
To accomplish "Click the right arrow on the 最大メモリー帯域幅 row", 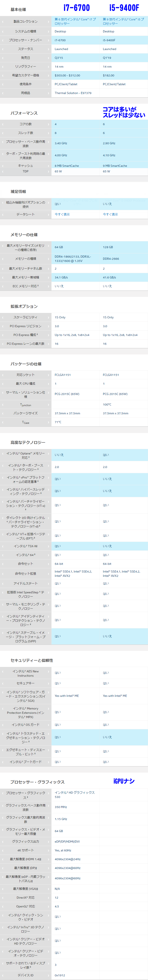I will coord(48,277).
